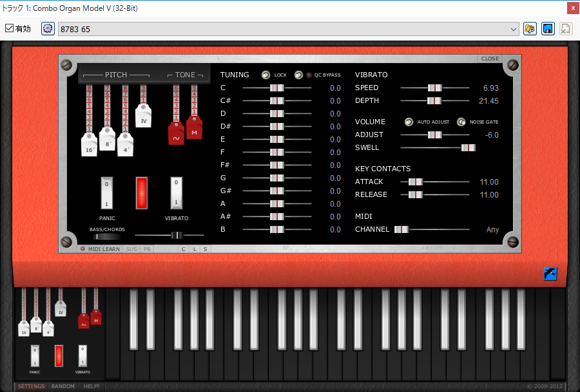Toggle volume AUTO ADJUST switch
This screenshot has width=580, height=392.
tap(409, 122)
